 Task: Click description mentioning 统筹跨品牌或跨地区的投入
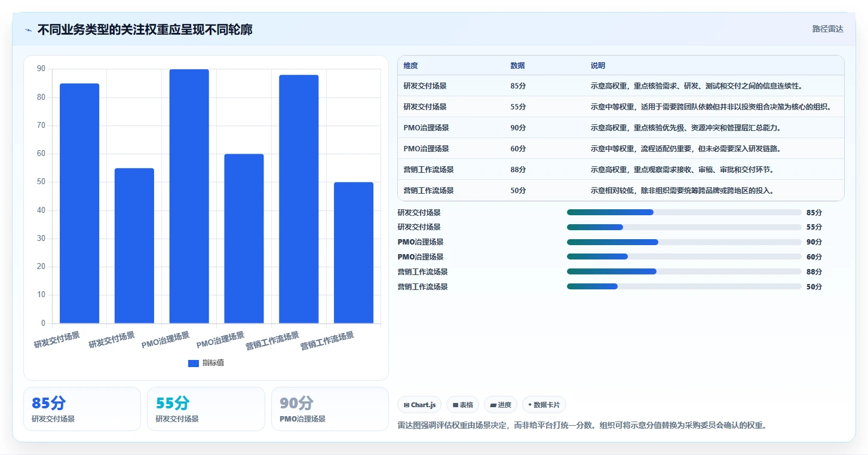click(682, 191)
